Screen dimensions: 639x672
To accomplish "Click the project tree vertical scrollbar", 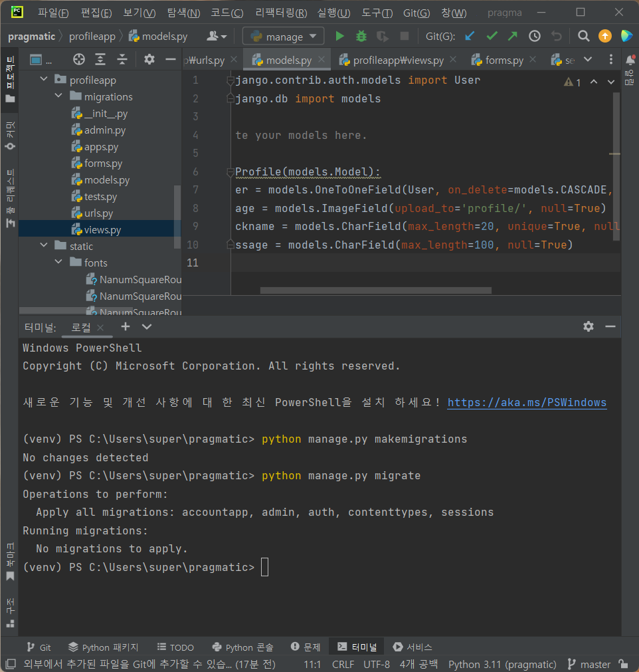I will [177, 217].
